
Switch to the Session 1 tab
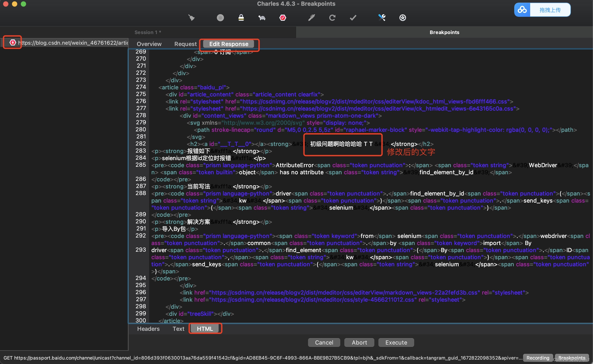(148, 32)
